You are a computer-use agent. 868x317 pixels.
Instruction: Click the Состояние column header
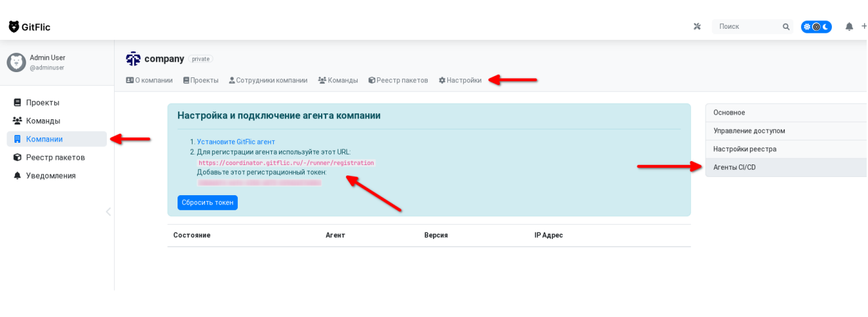[x=192, y=235]
